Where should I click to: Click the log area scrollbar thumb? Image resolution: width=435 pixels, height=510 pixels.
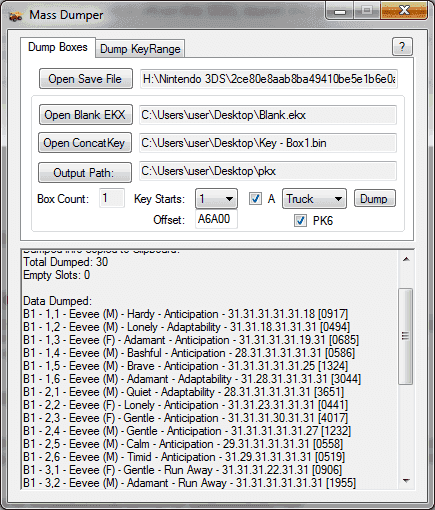(x=405, y=336)
